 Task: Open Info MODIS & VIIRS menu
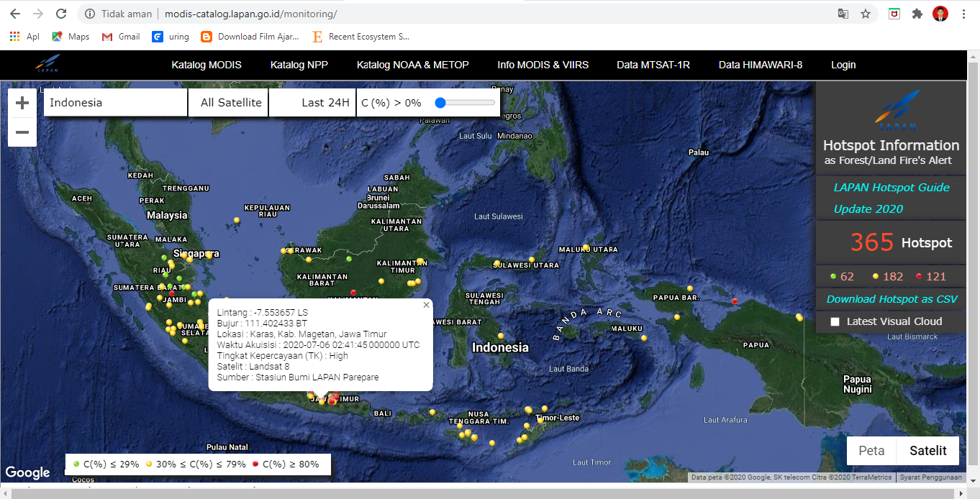point(543,65)
